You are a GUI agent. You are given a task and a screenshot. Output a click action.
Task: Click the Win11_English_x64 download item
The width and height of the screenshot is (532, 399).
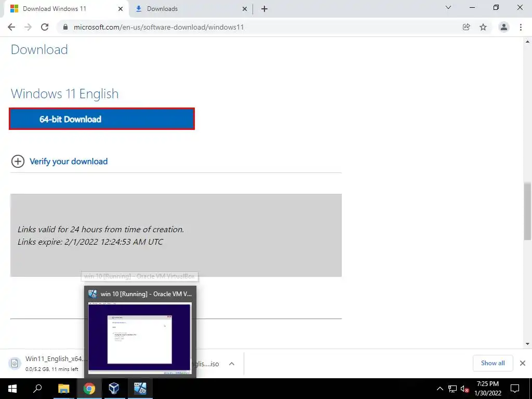coord(45,363)
